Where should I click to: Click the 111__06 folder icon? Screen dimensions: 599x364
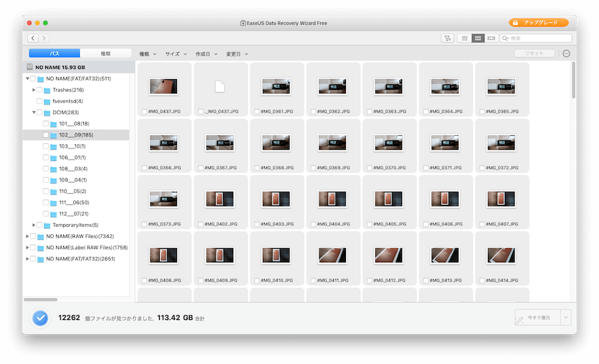tap(53, 203)
